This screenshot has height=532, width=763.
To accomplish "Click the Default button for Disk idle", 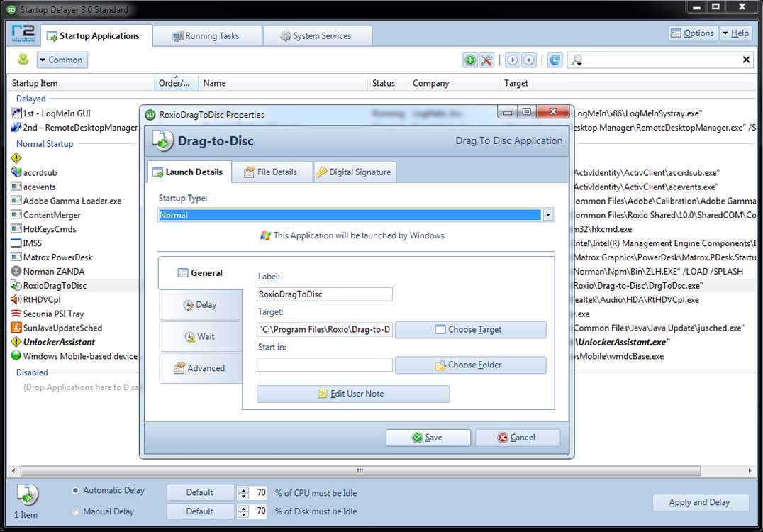I will [200, 511].
